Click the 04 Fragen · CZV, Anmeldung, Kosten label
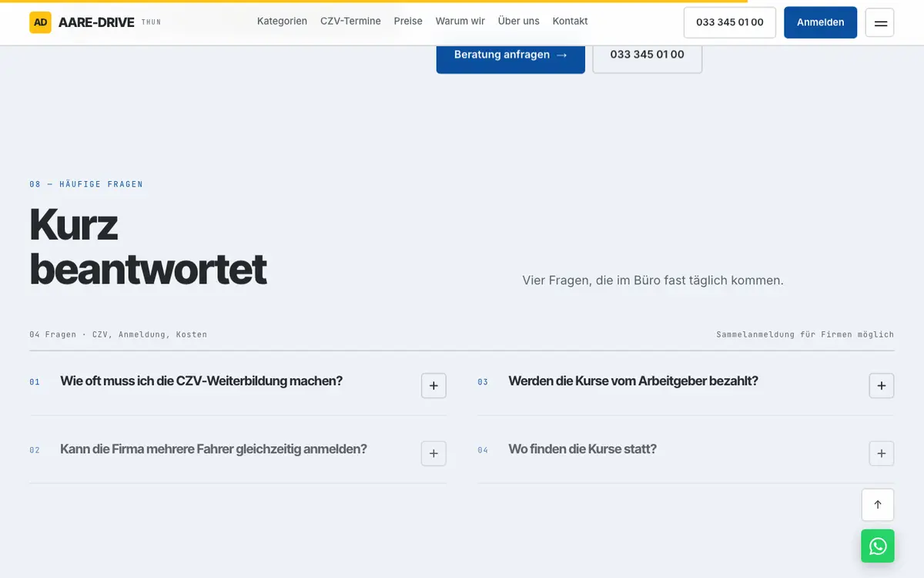The width and height of the screenshot is (924, 578). point(118,334)
